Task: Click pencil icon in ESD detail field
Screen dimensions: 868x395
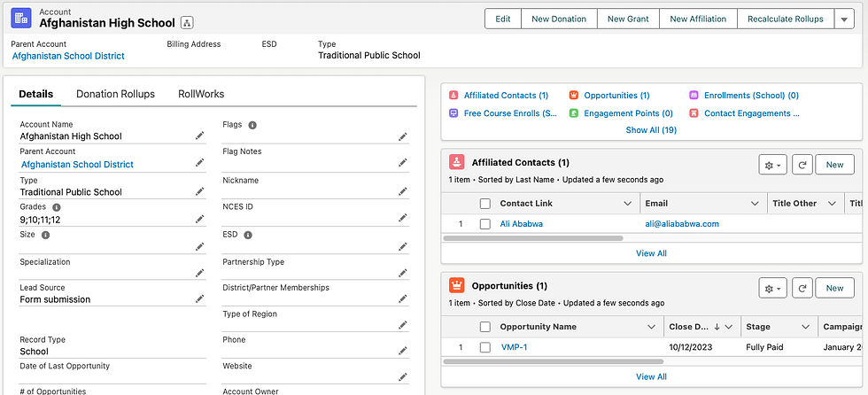Action: pyautogui.click(x=403, y=246)
